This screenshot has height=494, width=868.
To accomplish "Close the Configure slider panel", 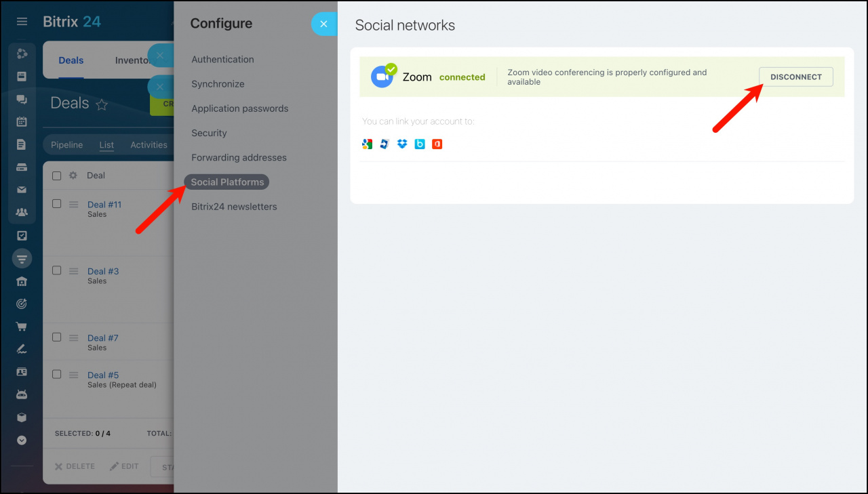I will 324,24.
